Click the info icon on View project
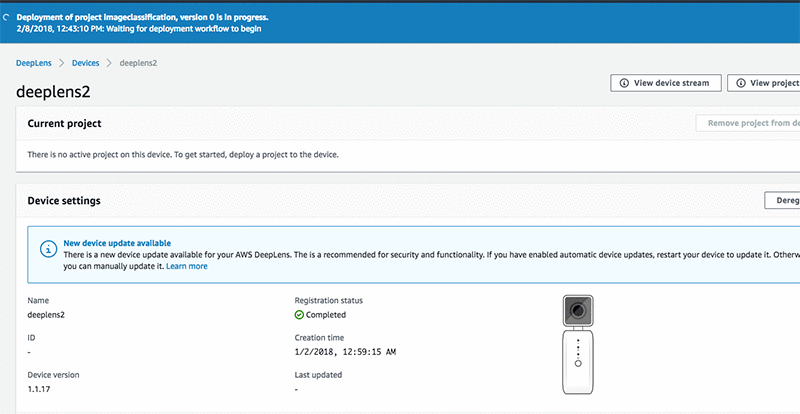Screen dimensions: 800x414 click(740, 83)
